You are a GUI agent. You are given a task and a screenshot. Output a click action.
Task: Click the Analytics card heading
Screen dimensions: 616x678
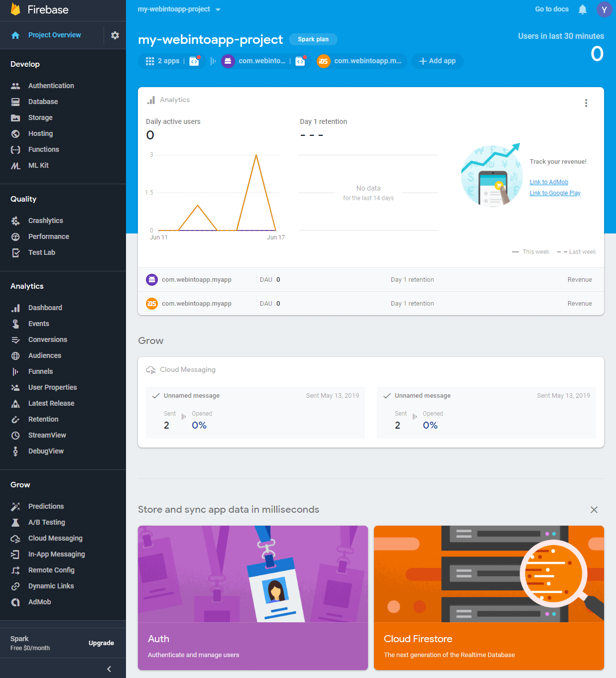(x=175, y=100)
